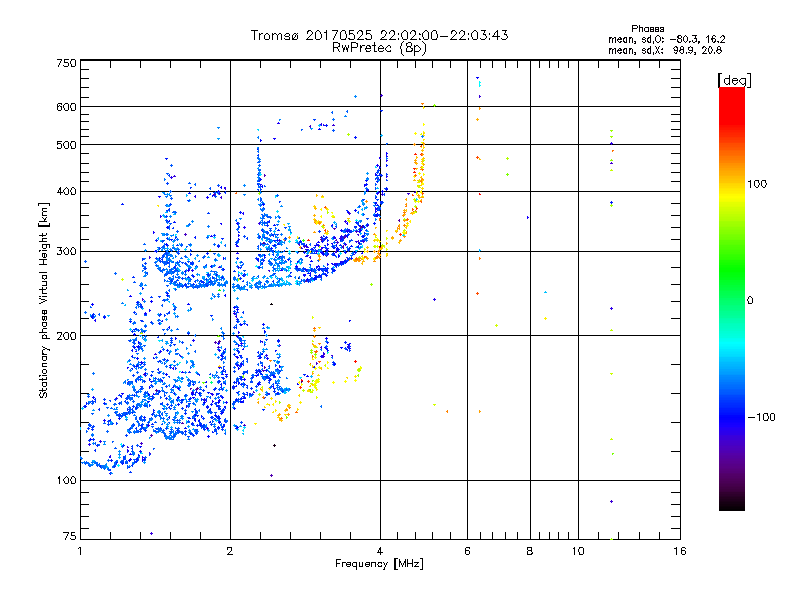
Task: Click the '400' height axis label
Action: 66,191
